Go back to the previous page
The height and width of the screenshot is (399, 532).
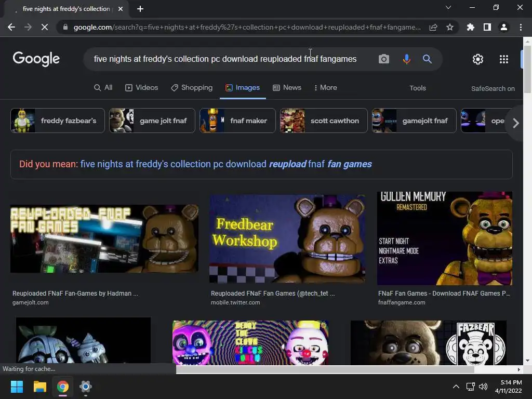click(x=11, y=27)
